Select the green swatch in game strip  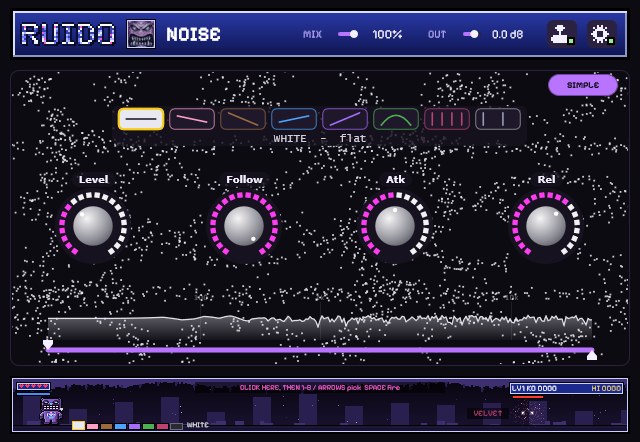(x=149, y=426)
